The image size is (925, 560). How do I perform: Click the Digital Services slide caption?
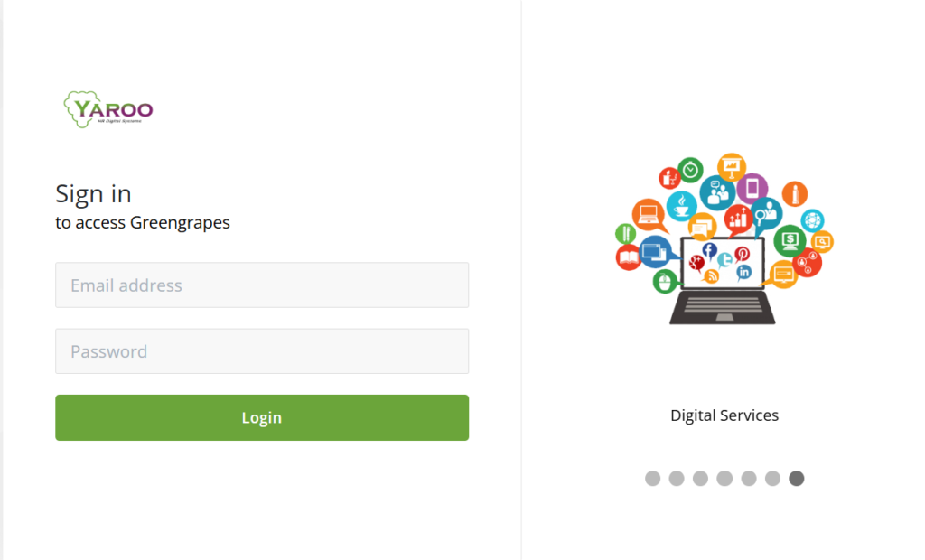click(724, 415)
